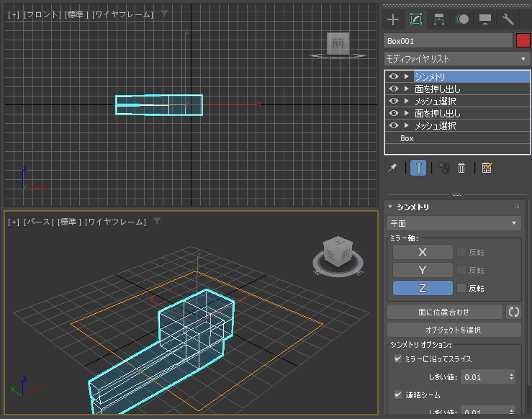Step the first しきい値 0.01 spinner arrows
This screenshot has height=419, width=532.
[511, 377]
